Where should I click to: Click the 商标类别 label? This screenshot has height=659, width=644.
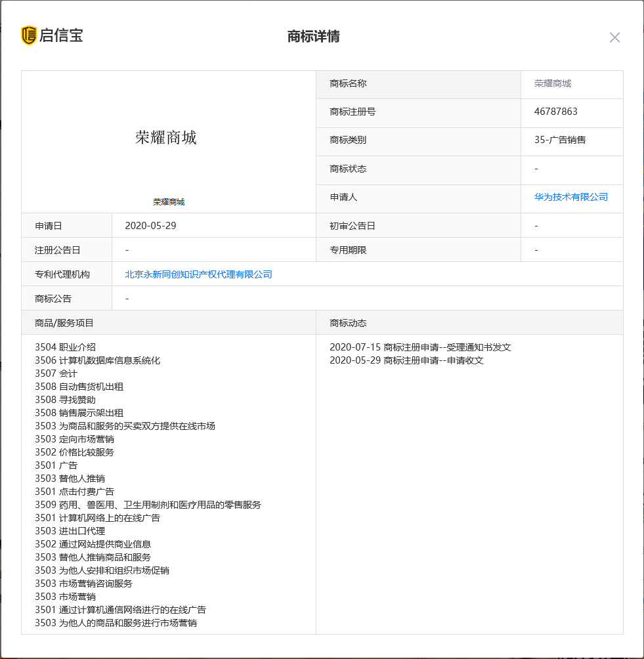(348, 140)
